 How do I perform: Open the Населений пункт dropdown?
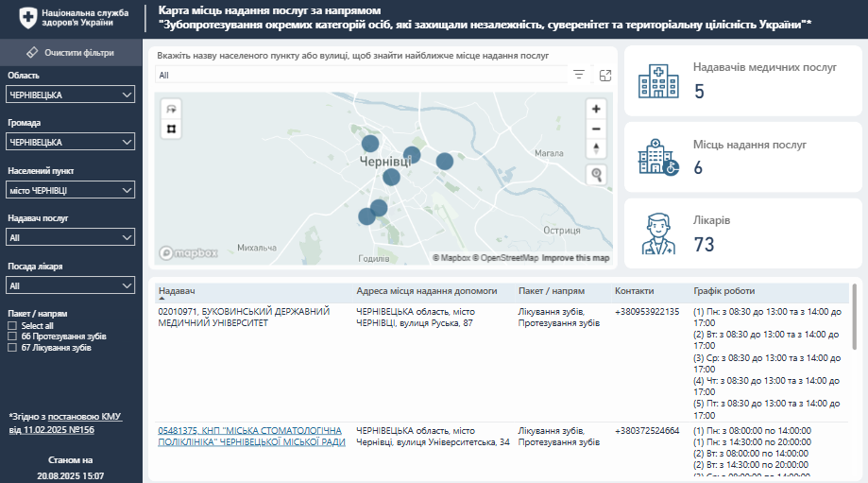tap(70, 190)
